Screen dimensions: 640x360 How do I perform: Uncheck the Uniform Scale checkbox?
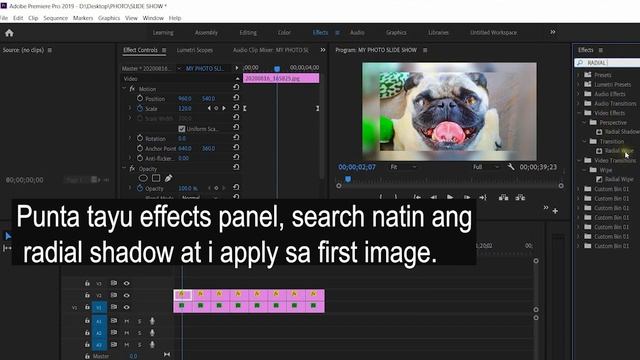coord(182,129)
